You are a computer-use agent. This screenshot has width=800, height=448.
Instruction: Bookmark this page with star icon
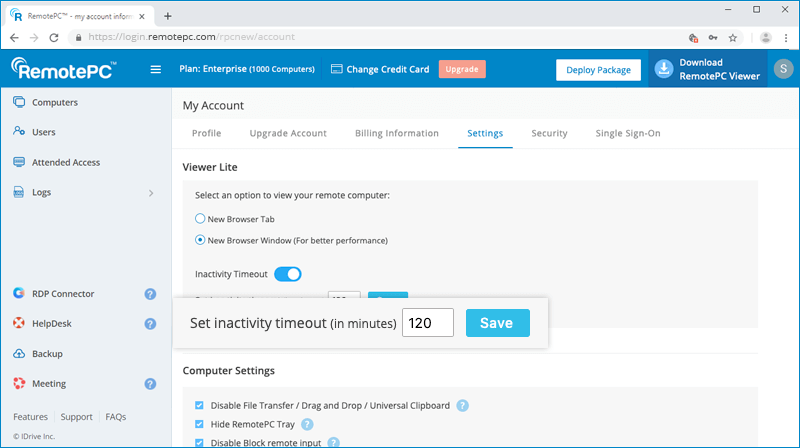pos(733,37)
